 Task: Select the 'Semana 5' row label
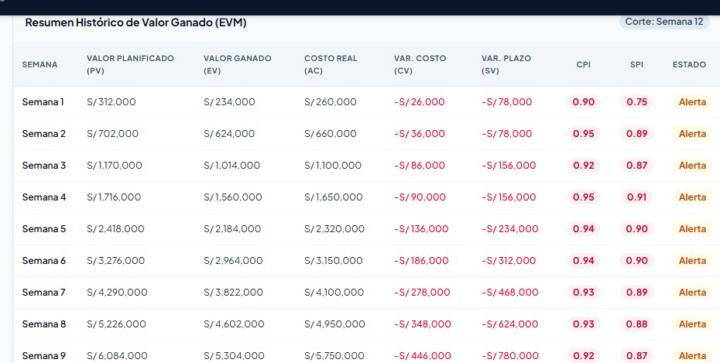point(44,229)
